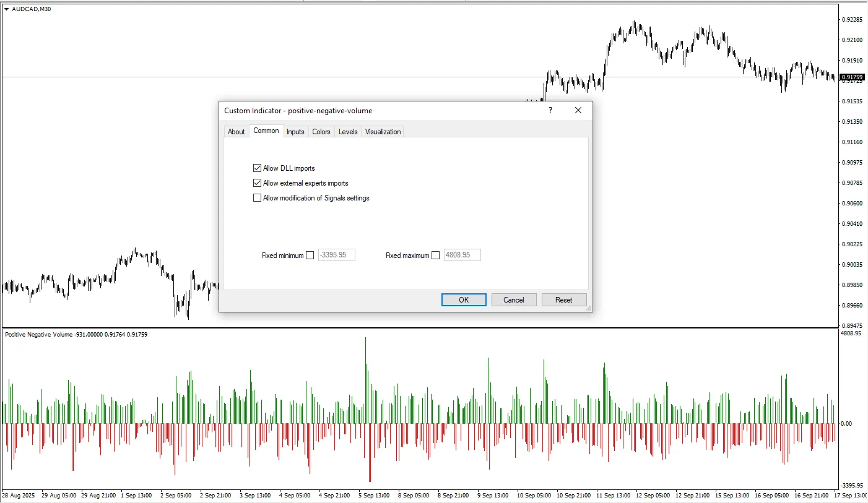Click price axis label "0.91160"

point(853,142)
